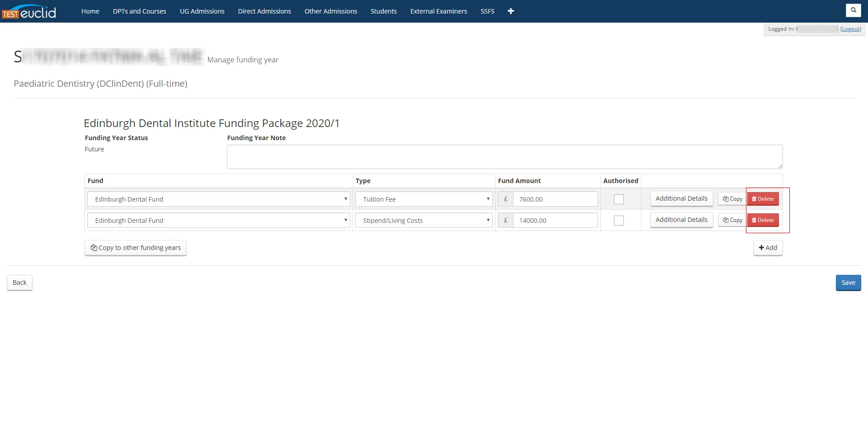Screen dimensions: 868x438
Task: Tick Authorised checkbox for Tuition Fee row
Action: click(x=618, y=199)
